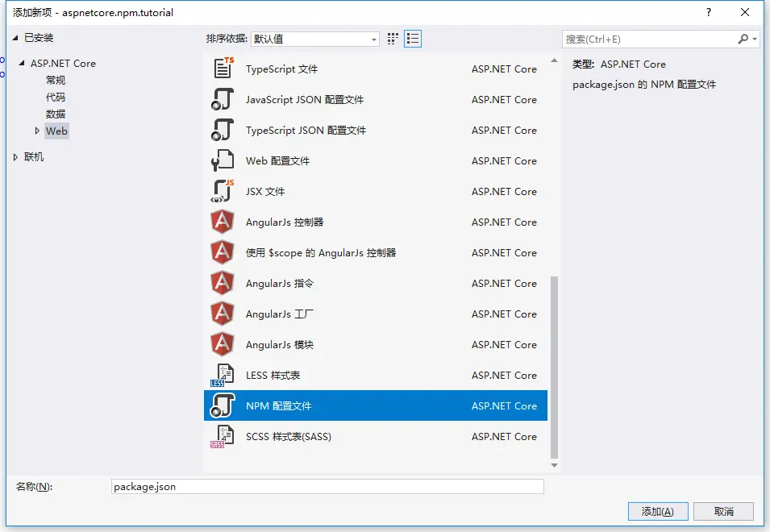Select the AngularJs 工厂 template
This screenshot has width=770, height=532.
point(280,314)
